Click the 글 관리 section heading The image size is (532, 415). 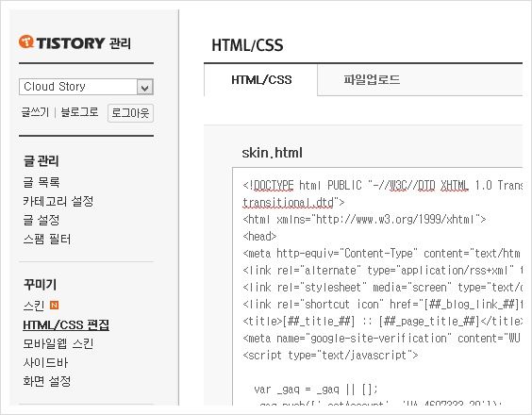42,160
